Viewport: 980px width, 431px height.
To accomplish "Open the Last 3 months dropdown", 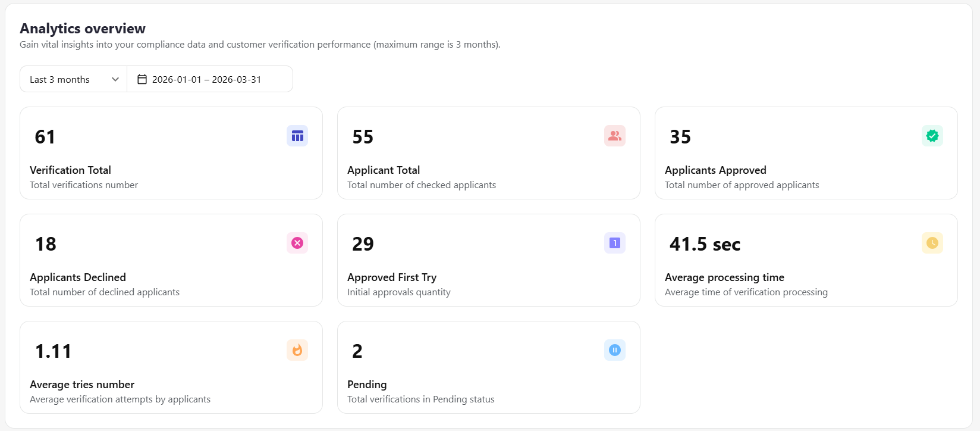I will point(74,79).
